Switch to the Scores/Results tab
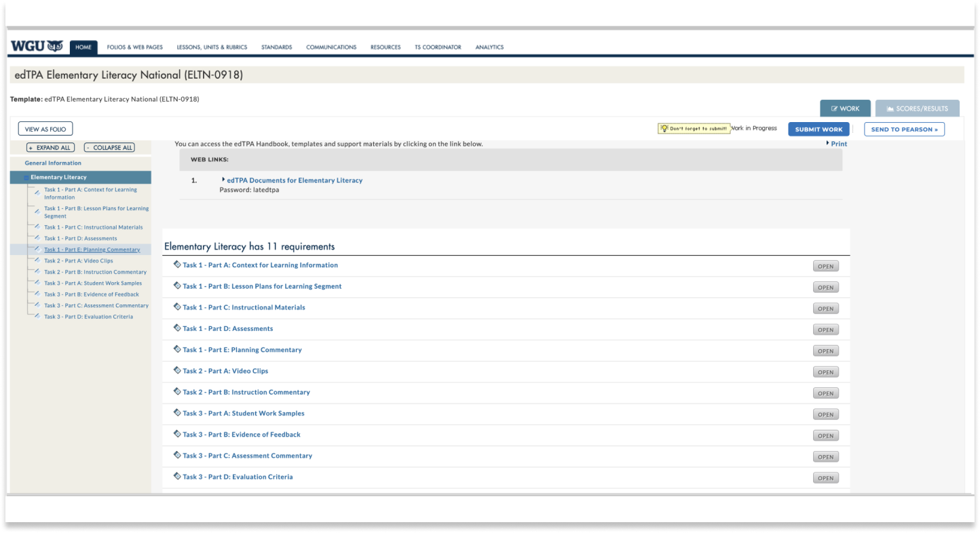The image size is (980, 533). point(917,108)
